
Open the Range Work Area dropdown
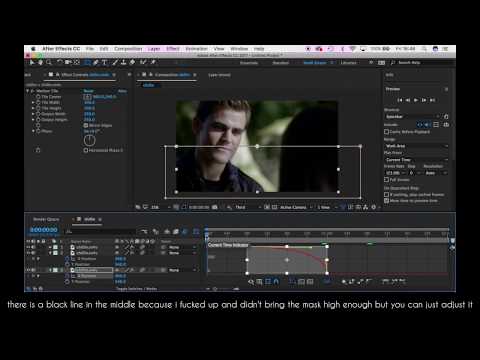pos(416,146)
